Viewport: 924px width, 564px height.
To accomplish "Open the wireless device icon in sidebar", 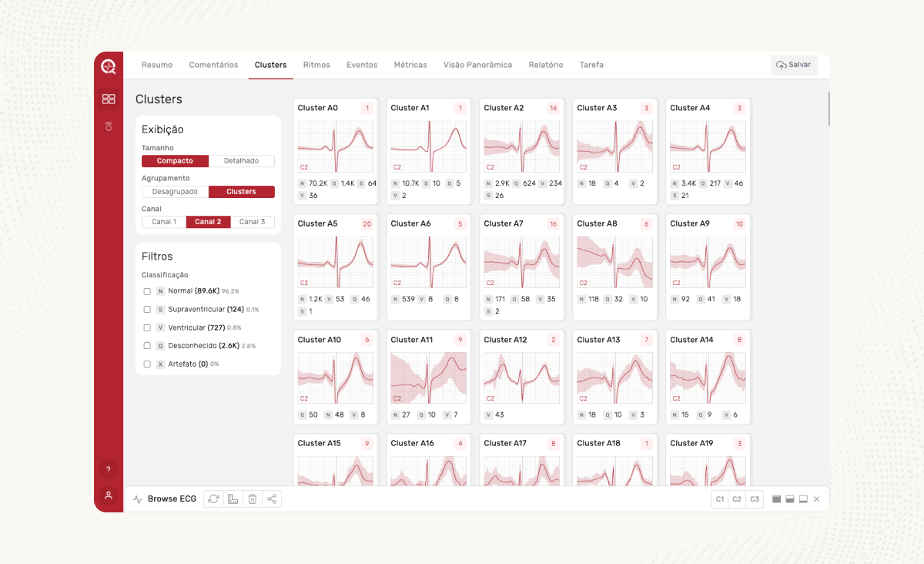I will pos(109,126).
